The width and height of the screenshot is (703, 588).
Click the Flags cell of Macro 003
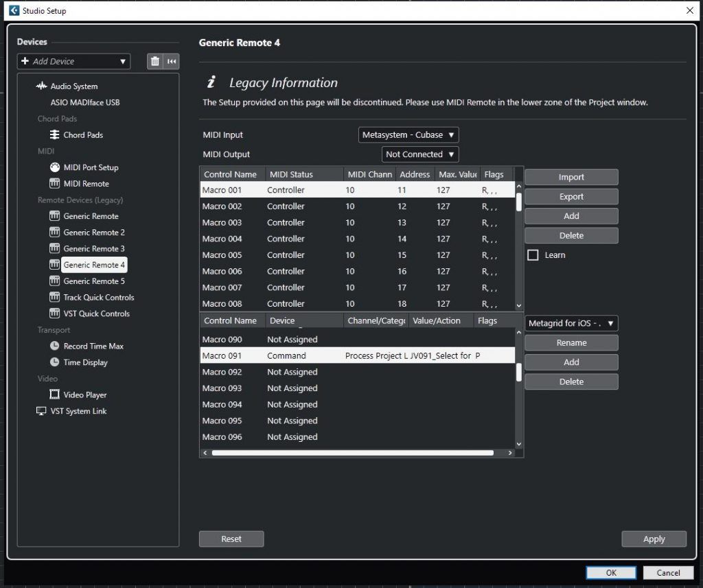(x=489, y=223)
